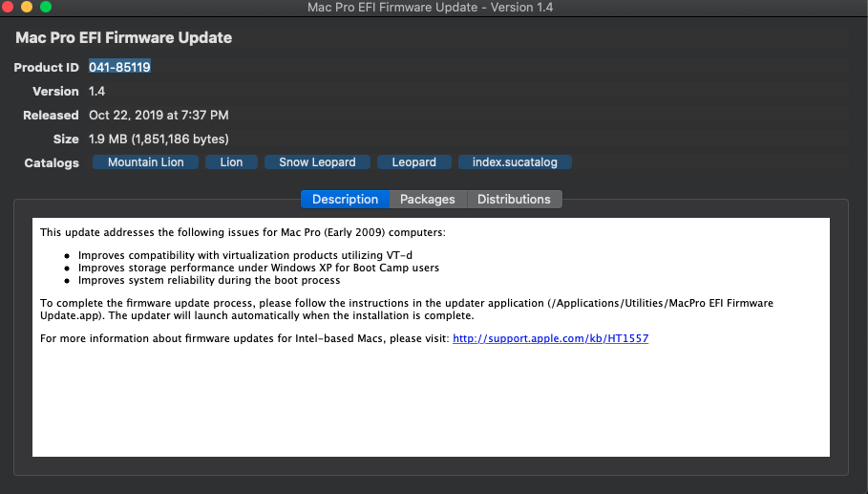This screenshot has height=494, width=868.
Task: Click the Mac Pro EFI Firmware Update heading
Action: click(123, 38)
